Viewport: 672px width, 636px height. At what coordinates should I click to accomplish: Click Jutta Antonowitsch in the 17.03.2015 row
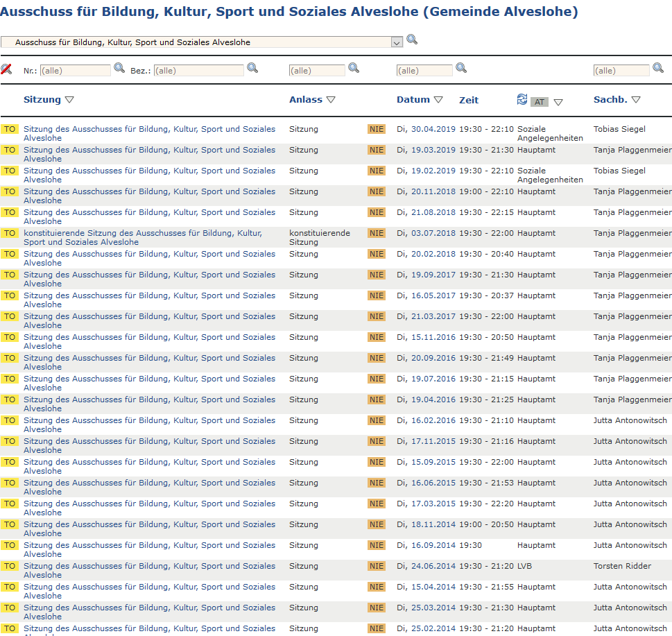(630, 504)
